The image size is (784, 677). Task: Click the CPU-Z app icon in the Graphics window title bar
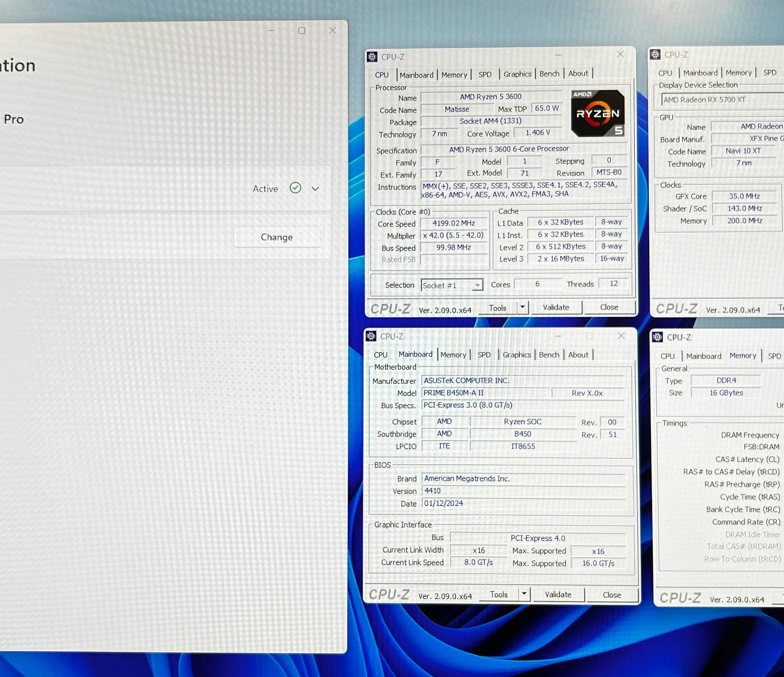[x=655, y=55]
